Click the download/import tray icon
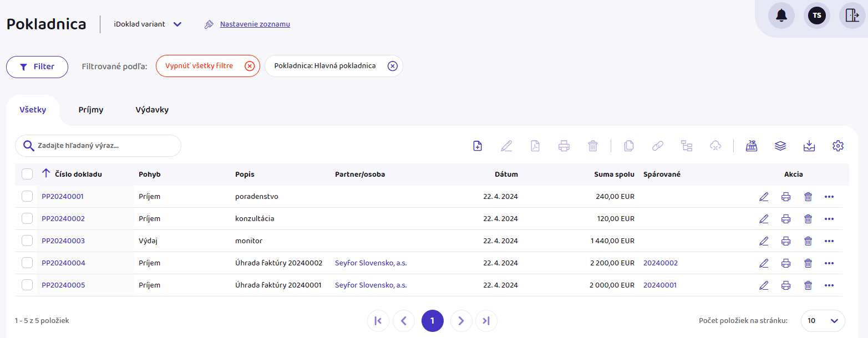This screenshot has height=338, width=868. pos(809,146)
